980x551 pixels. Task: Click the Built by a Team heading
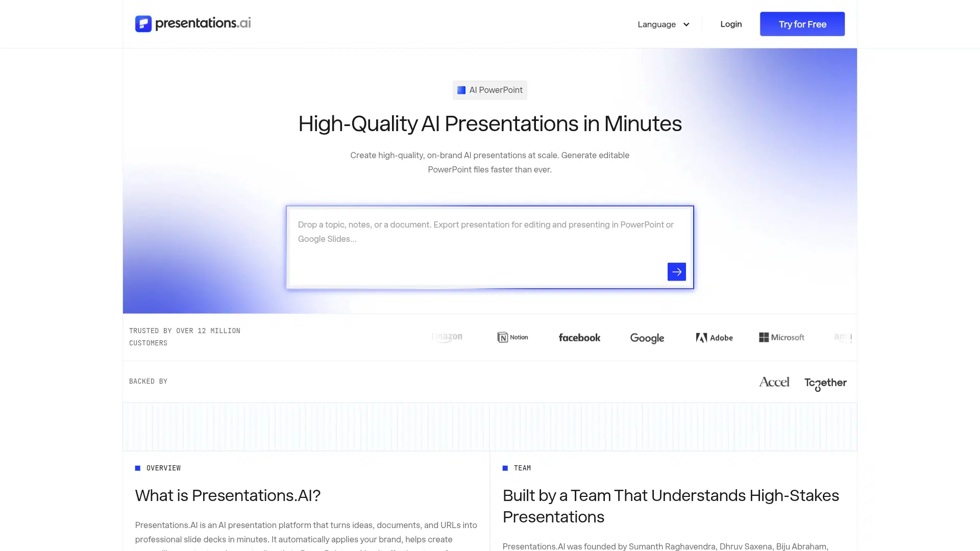click(x=671, y=506)
